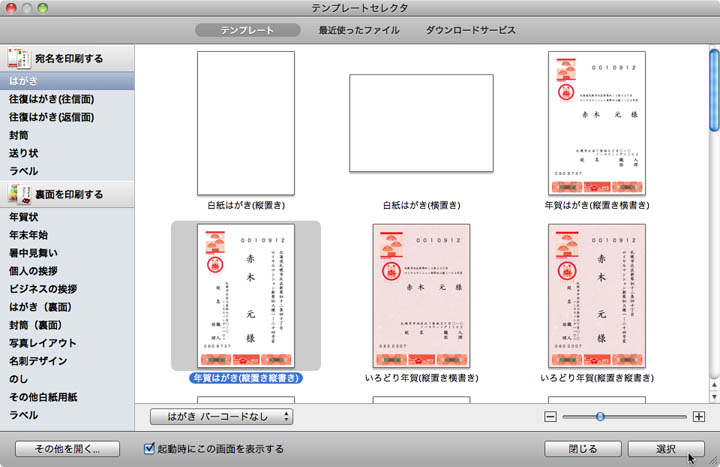This screenshot has width=720, height=467.
Task: Select 封筒 in the address category list
Action: click(x=19, y=135)
